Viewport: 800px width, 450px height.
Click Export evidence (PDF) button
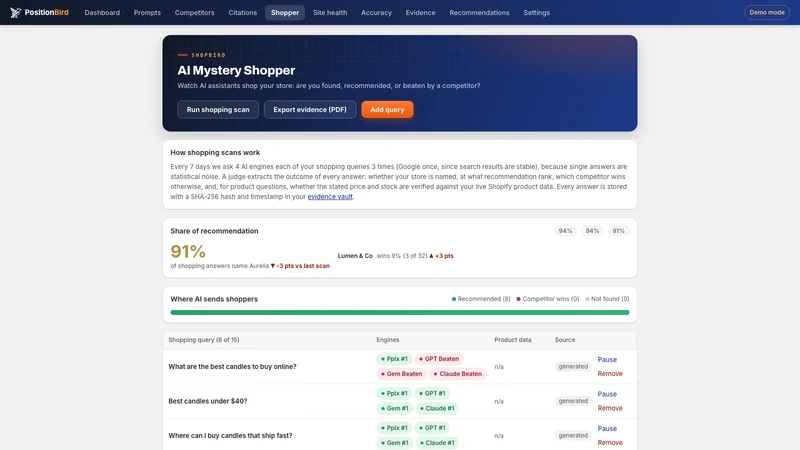click(x=310, y=109)
